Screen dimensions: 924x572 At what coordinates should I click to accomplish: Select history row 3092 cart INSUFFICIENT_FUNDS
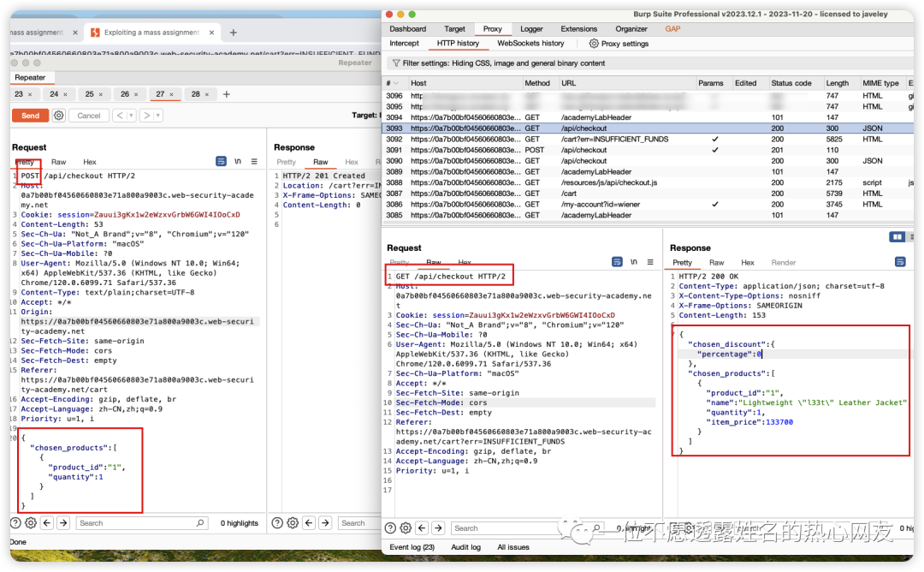click(649, 140)
